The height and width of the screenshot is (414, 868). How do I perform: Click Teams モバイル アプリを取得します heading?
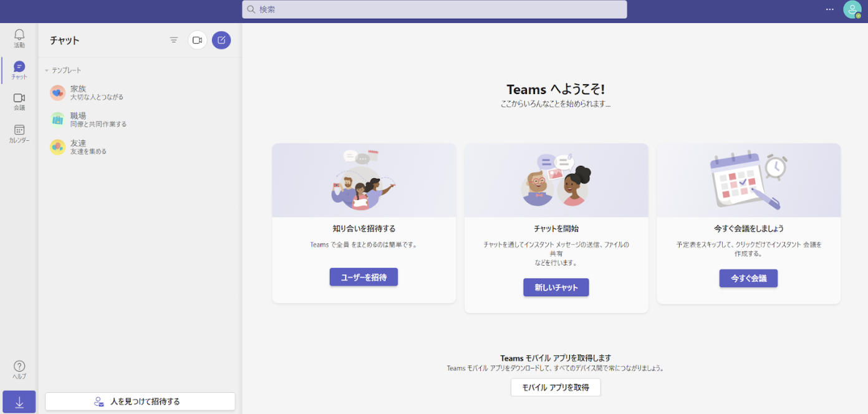556,358
